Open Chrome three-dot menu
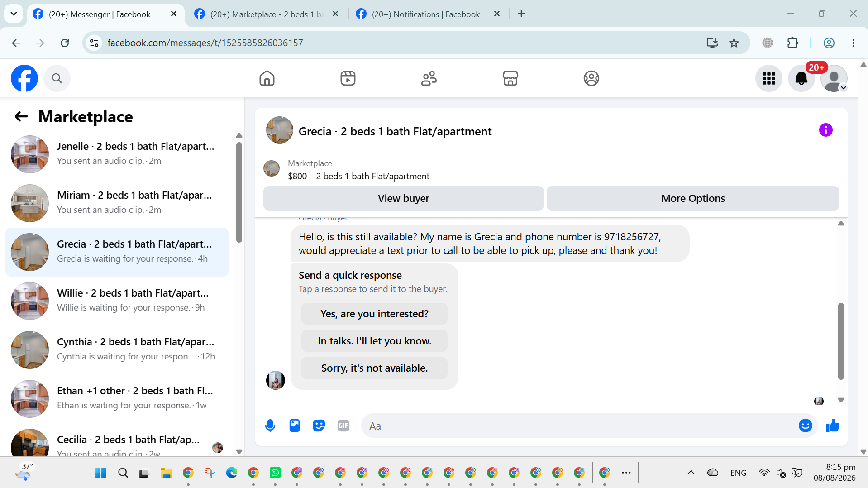The height and width of the screenshot is (488, 868). click(x=854, y=43)
